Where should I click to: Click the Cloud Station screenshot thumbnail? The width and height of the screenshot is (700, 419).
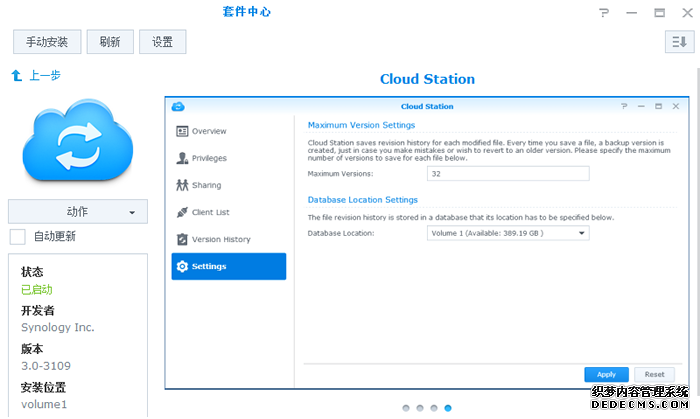click(x=427, y=243)
